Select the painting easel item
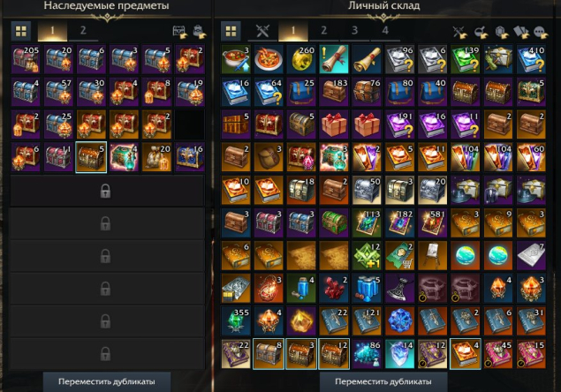The width and height of the screenshot is (561, 392). [433, 256]
